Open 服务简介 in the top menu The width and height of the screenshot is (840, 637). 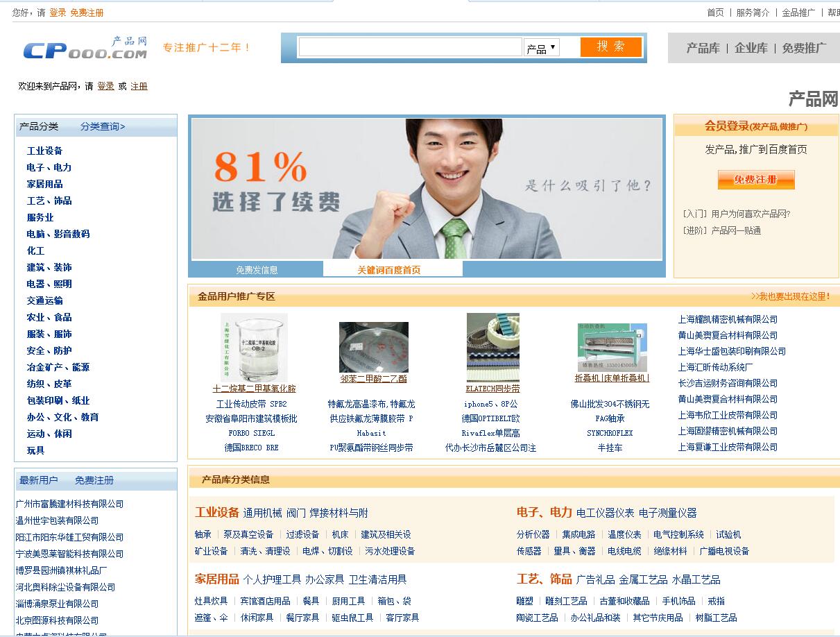[x=753, y=12]
